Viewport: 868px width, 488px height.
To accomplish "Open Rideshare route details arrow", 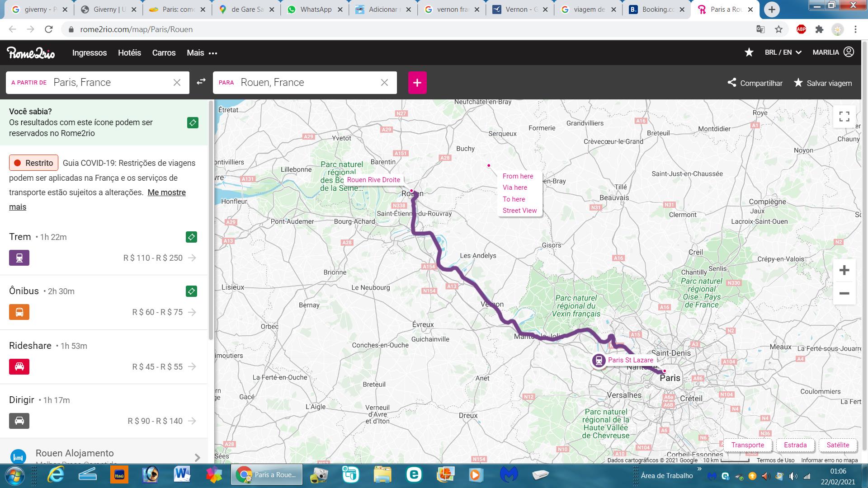I will pos(192,366).
